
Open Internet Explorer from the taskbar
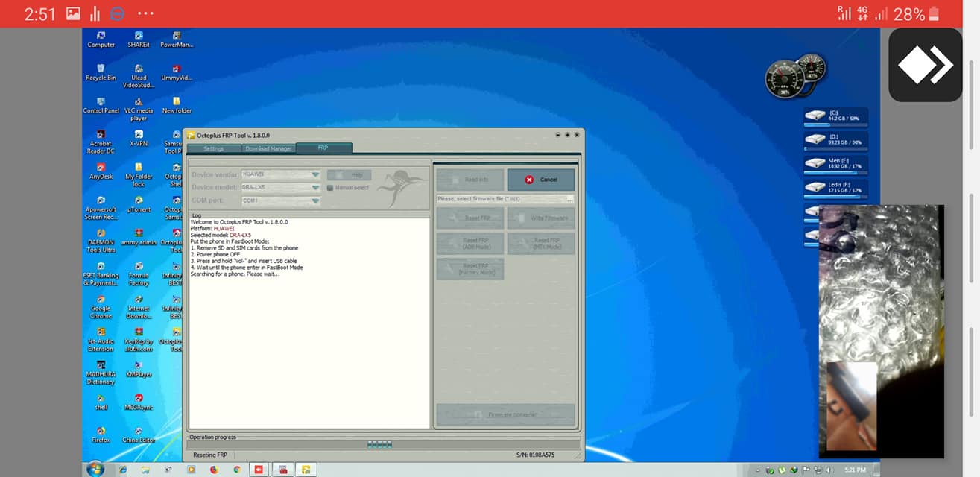(x=122, y=470)
